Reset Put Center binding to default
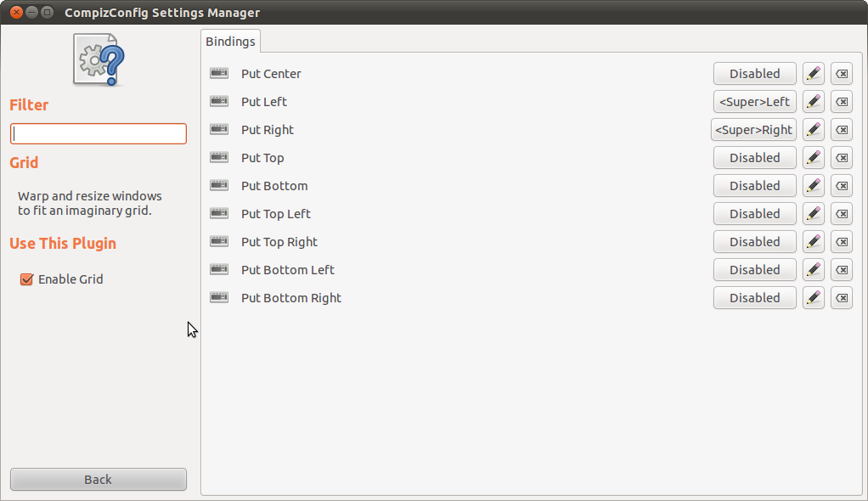Screen dimensions: 868x501 point(842,74)
